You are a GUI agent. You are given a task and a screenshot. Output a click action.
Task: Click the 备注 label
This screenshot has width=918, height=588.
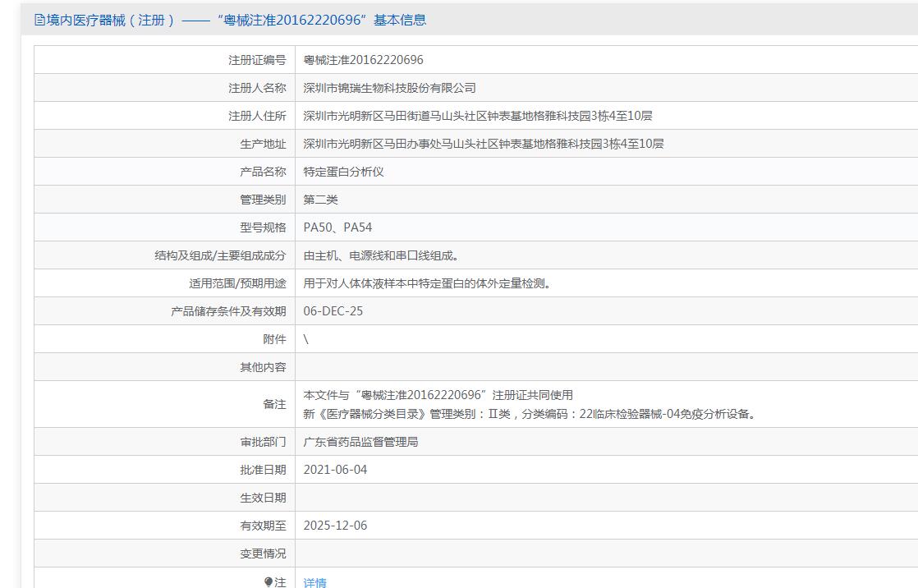point(274,404)
